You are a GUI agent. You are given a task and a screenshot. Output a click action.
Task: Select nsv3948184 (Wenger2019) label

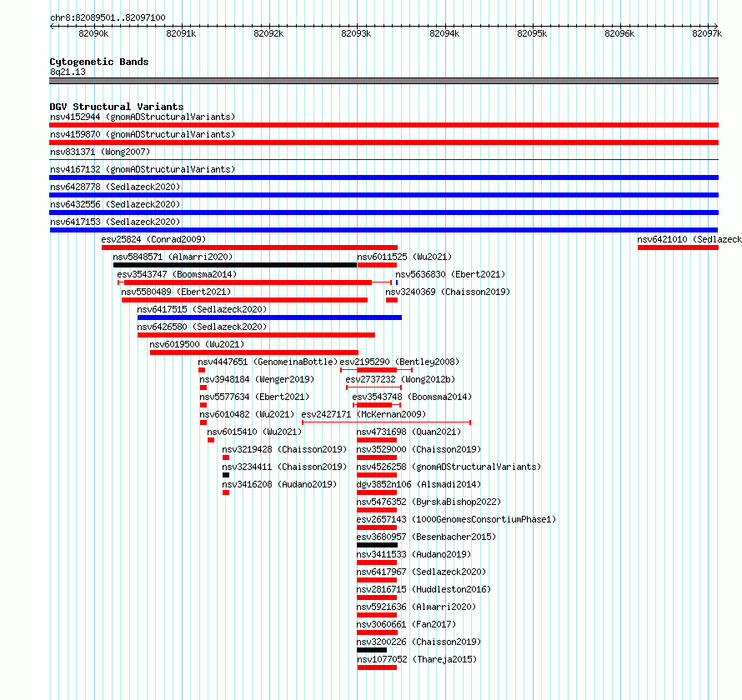257,379
